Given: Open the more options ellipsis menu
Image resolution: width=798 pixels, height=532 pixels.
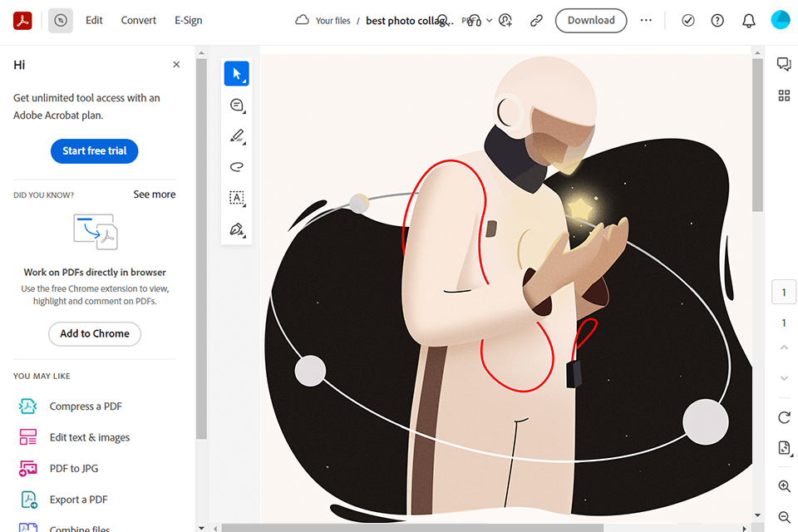Looking at the screenshot, I should pos(646,20).
